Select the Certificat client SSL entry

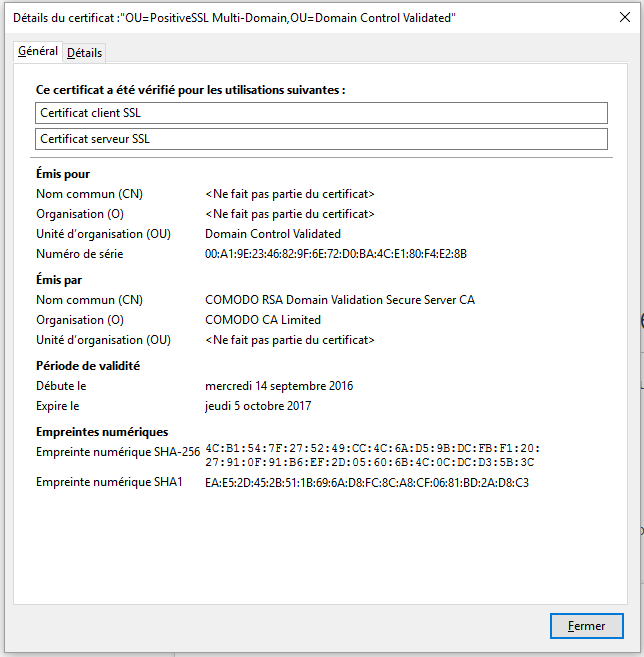tap(321, 113)
